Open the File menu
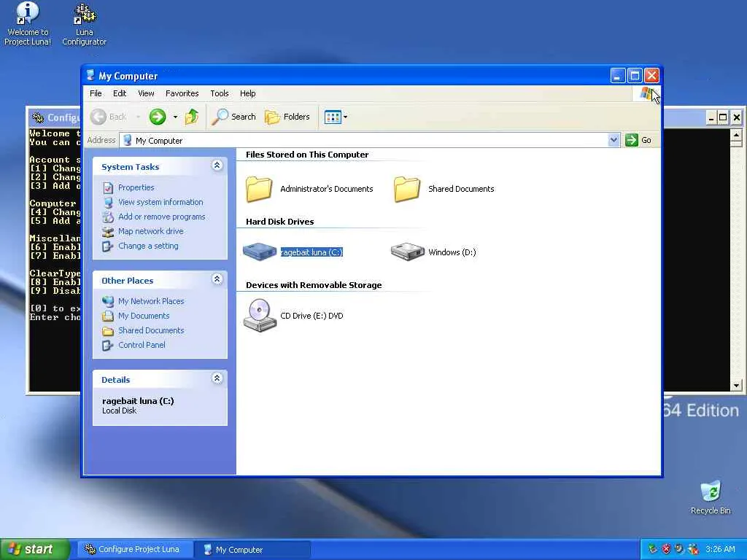Viewport: 747px width, 560px height. [x=96, y=93]
